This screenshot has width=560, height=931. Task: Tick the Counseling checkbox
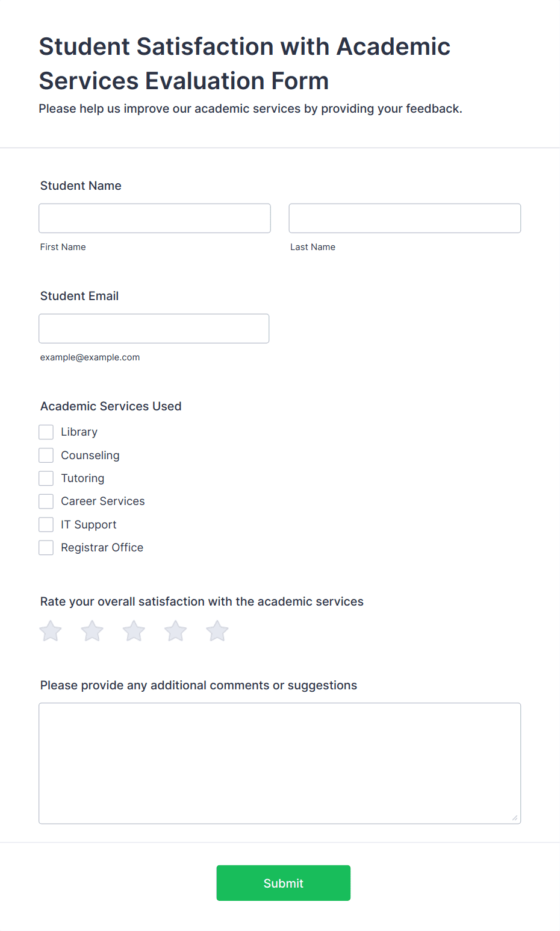click(x=46, y=455)
